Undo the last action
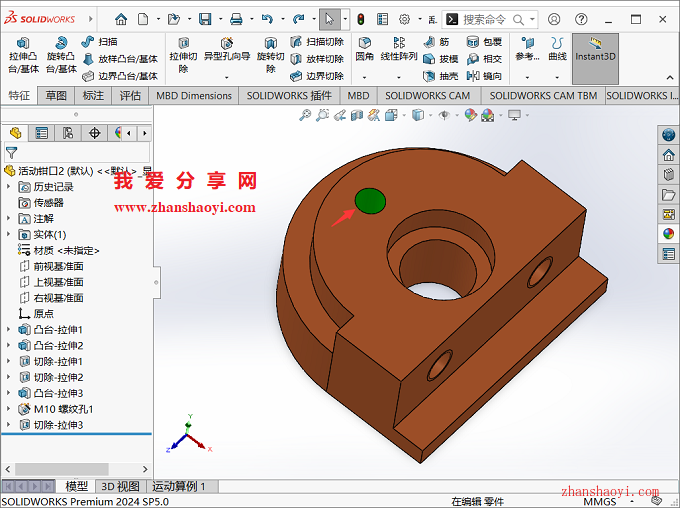The image size is (680, 508). point(267,19)
